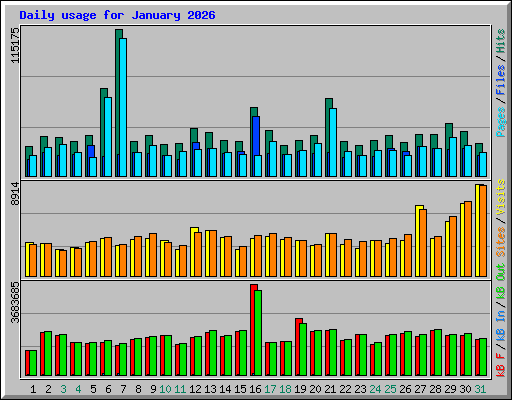The image size is (512, 400).
Task: Click the yellow visits bar on day 31
Action: coord(477,230)
